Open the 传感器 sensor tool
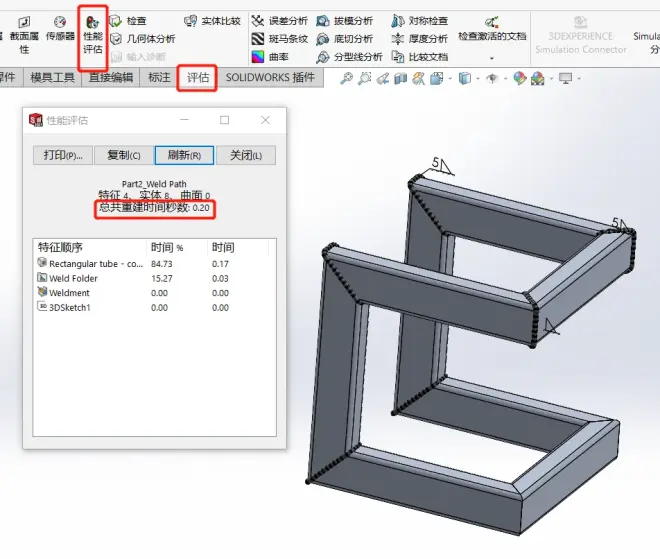Viewport: 660px width, 559px height. [x=60, y=29]
